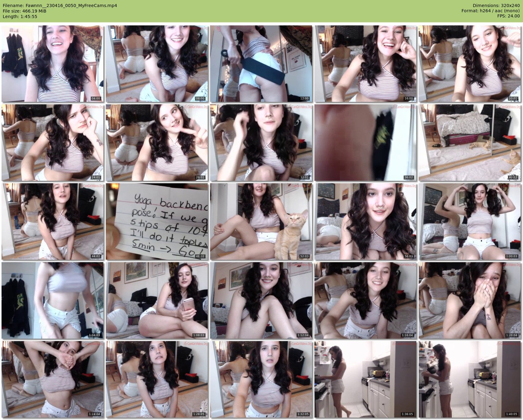This screenshot has width=523, height=420.
Task: Select the thumbnail at 1:20:04
Action: tap(469, 300)
